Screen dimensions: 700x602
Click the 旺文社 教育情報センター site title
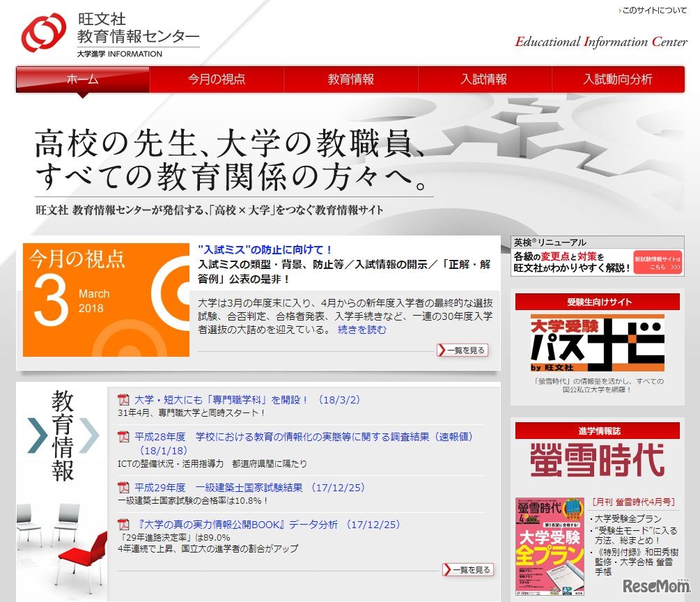[138, 28]
